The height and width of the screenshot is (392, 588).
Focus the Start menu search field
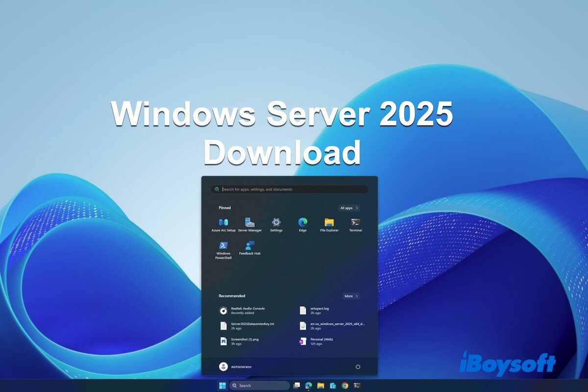point(290,189)
